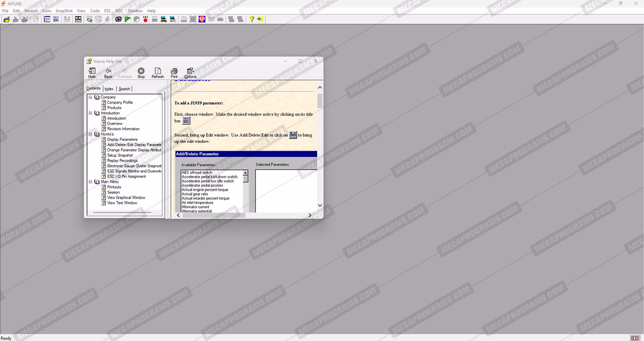
Task: Switch to the Search tab
Action: 124,89
